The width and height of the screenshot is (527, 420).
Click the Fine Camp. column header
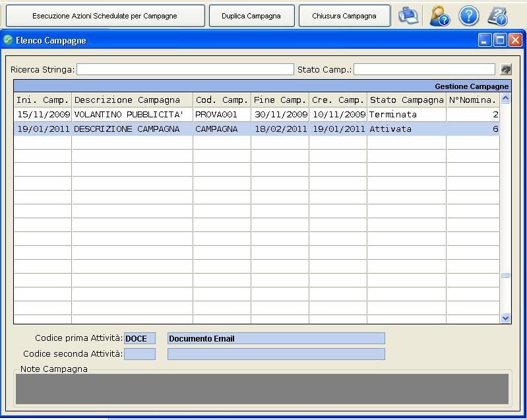[280, 100]
